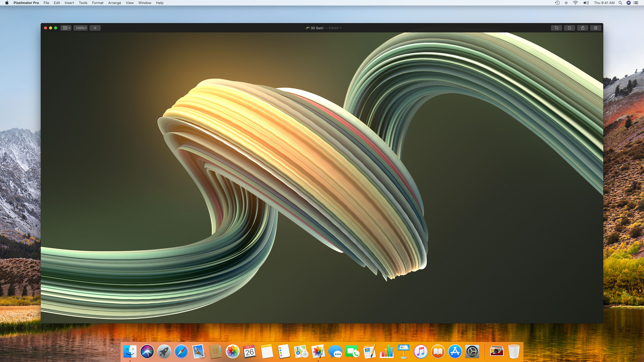The height and width of the screenshot is (362, 644).
Task: Show the tool options sliders panel
Action: [595, 28]
